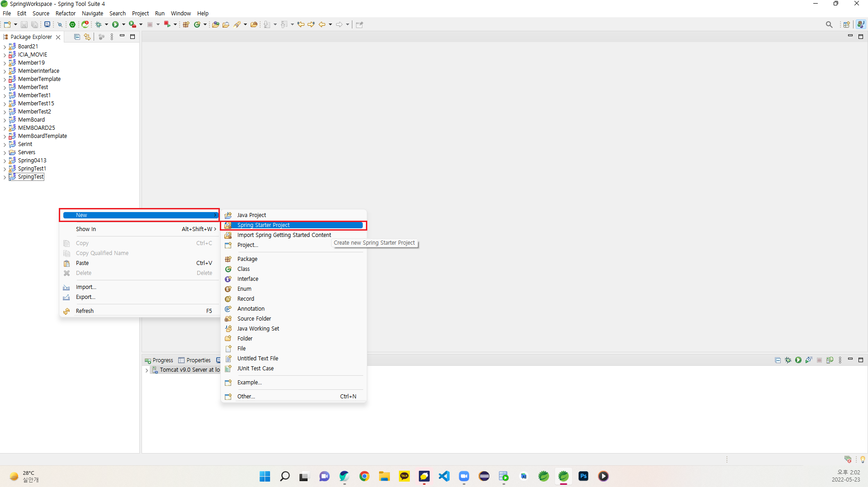The image size is (868, 487).
Task: Open the Debug dropdown arrow
Action: (106, 24)
